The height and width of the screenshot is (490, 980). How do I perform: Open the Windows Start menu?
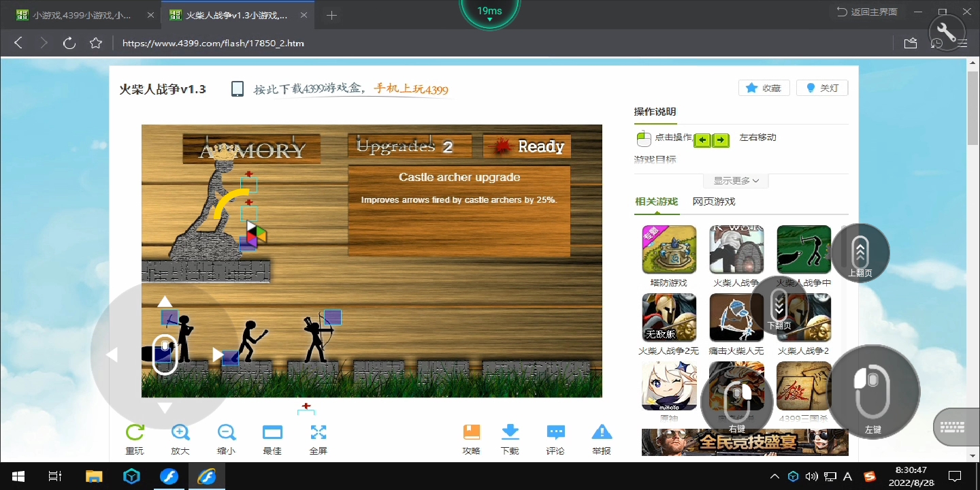(18, 476)
